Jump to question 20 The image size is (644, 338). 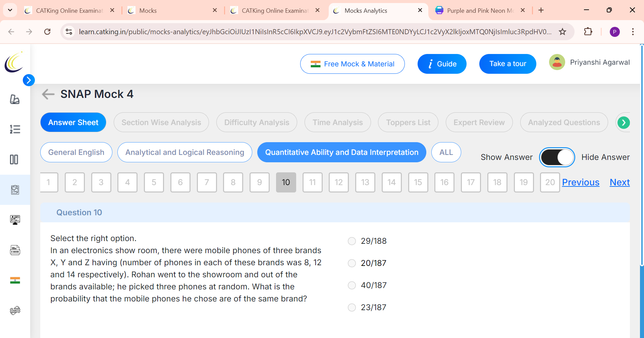pyautogui.click(x=550, y=182)
